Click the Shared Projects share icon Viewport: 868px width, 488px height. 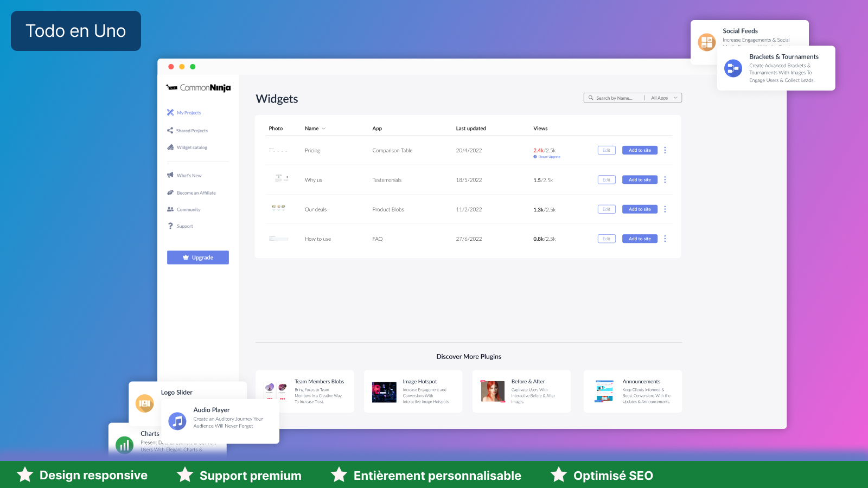[170, 130]
